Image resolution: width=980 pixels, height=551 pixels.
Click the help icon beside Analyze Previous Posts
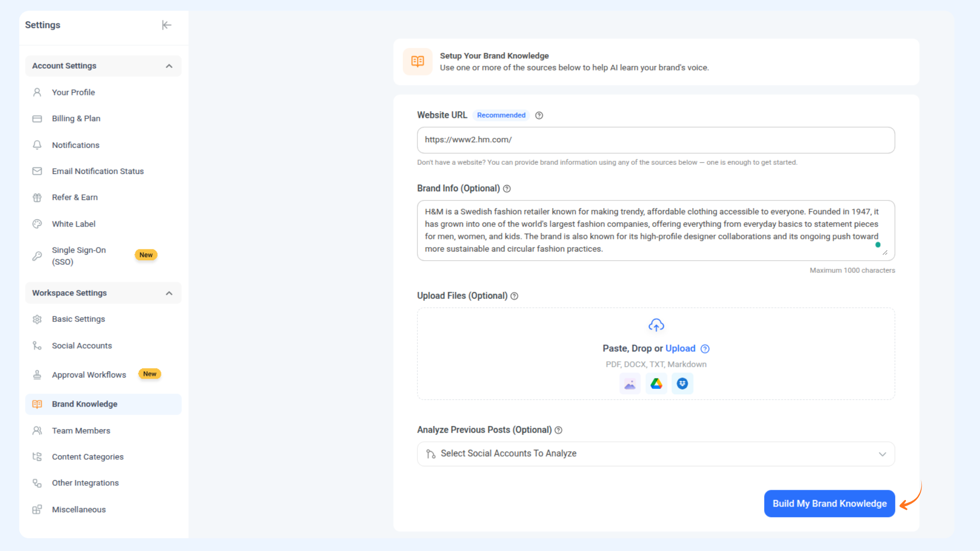click(558, 430)
